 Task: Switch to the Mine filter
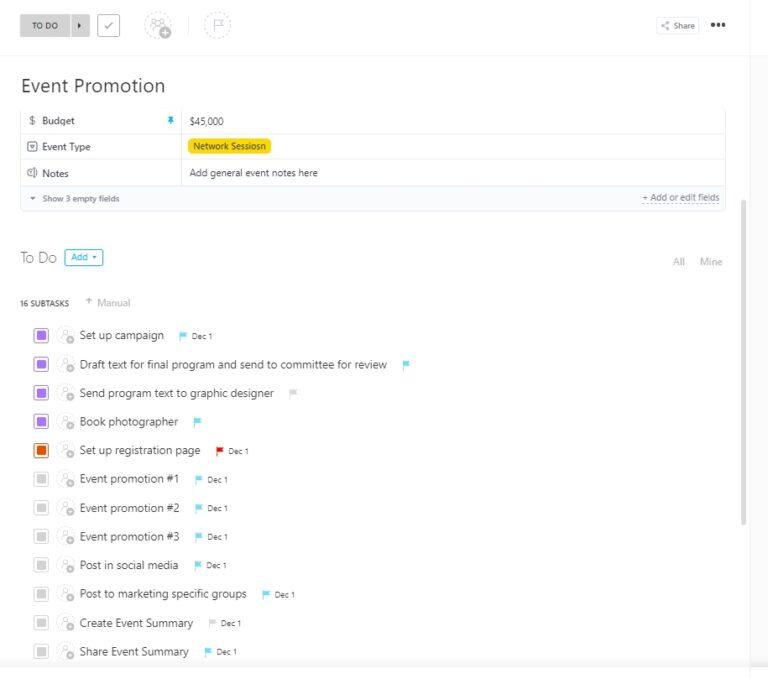(711, 262)
